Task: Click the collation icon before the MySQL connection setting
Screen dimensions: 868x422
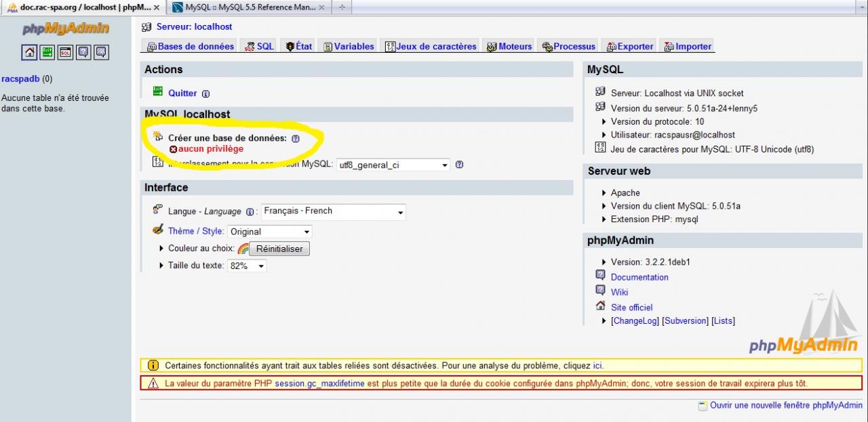Action: (x=158, y=162)
